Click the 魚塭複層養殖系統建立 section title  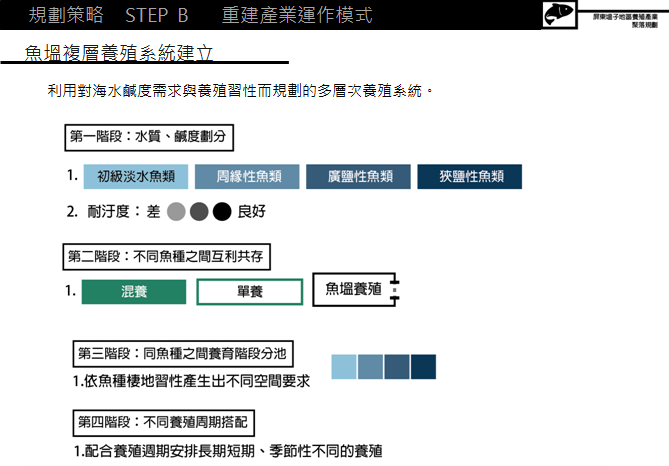(x=118, y=53)
